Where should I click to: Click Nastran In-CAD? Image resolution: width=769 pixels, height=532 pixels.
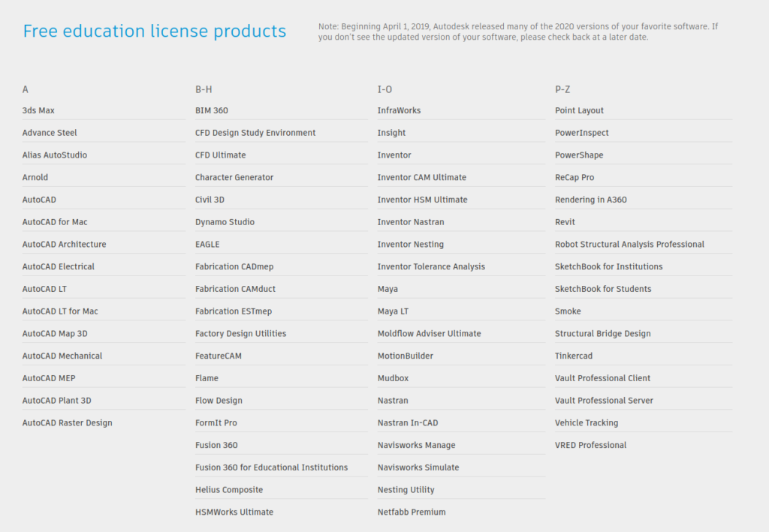[x=408, y=422]
